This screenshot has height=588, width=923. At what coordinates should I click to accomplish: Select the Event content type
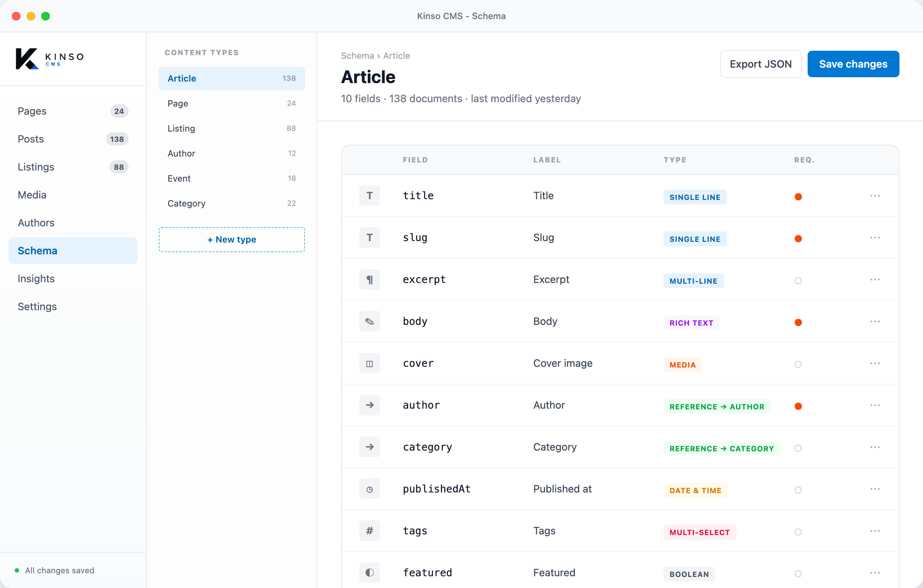click(231, 179)
